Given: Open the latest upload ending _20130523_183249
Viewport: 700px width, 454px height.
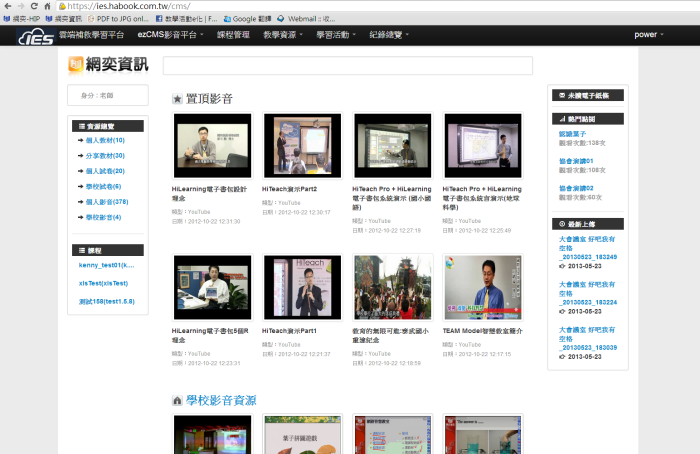Looking at the screenshot, I should [588, 248].
